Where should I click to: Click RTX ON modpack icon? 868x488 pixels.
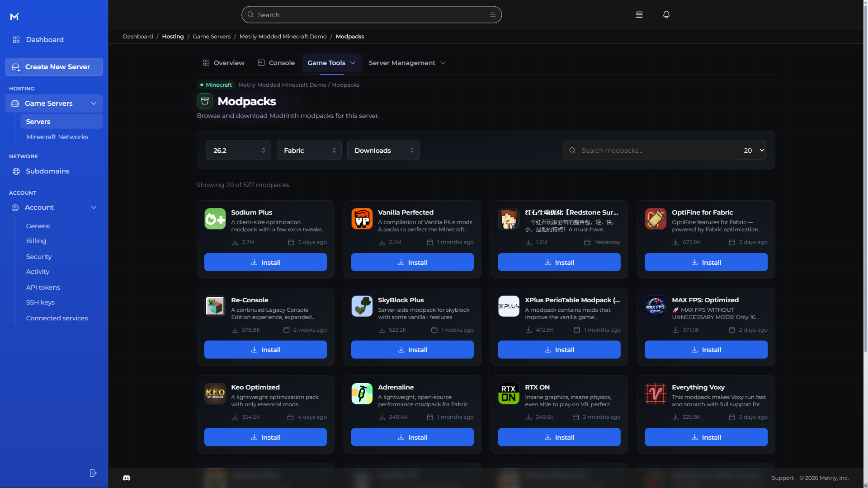pyautogui.click(x=509, y=394)
